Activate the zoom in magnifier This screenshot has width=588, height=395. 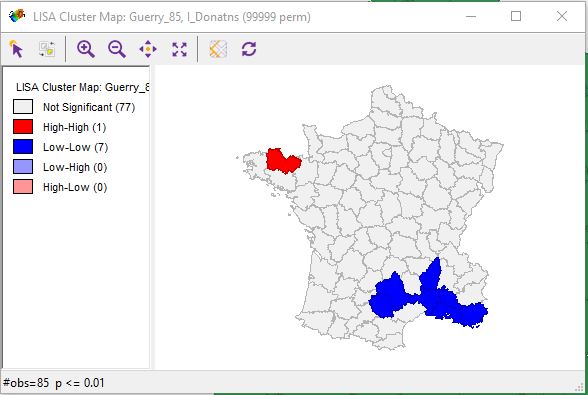coord(86,49)
